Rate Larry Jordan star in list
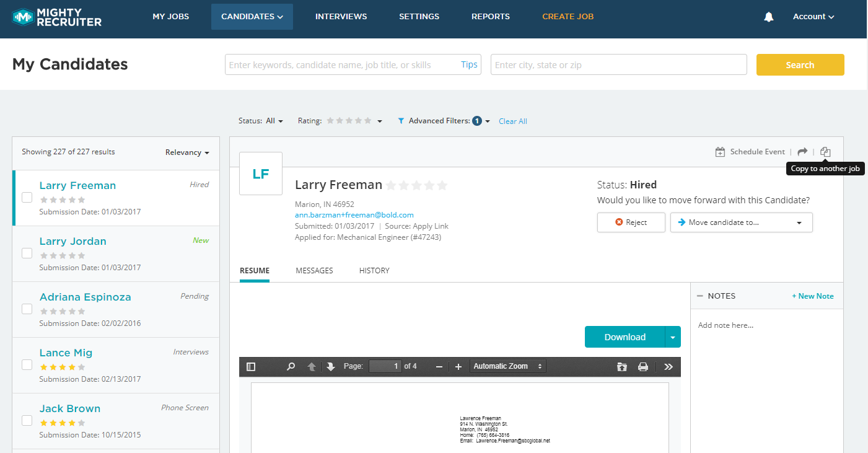868x453 pixels. [x=62, y=255]
